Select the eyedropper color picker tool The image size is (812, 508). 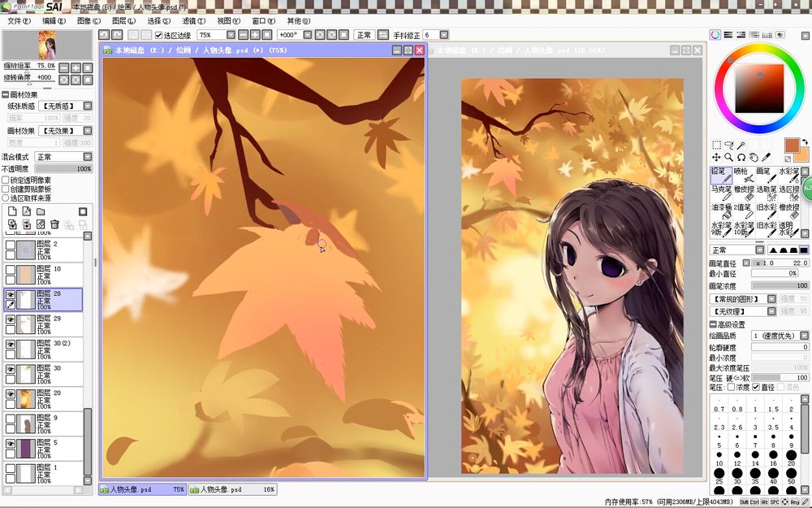point(767,157)
